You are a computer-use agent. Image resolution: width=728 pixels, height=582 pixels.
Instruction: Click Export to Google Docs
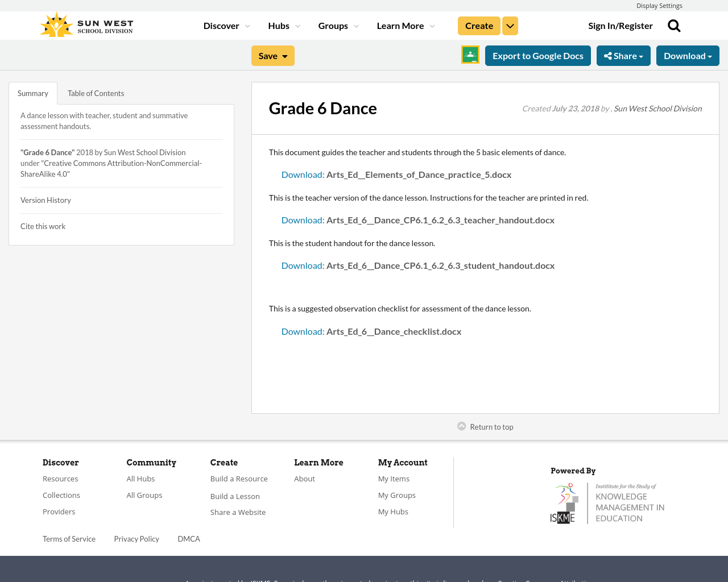click(538, 55)
